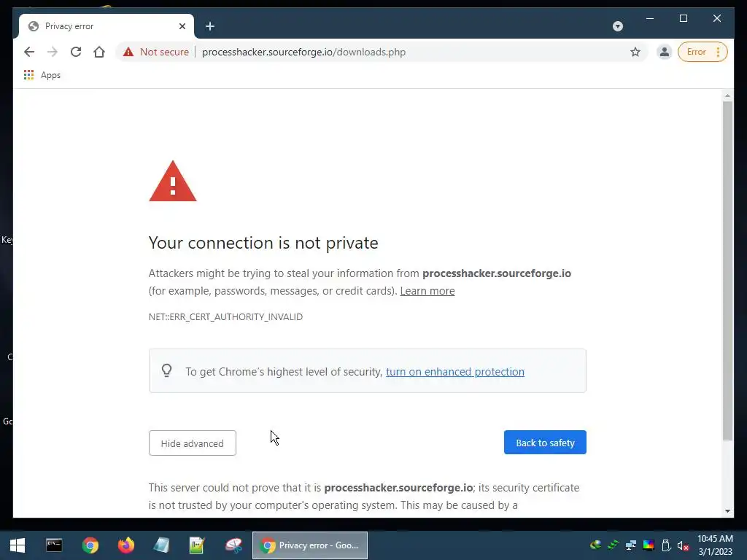
Task: Click the Back to safety button
Action: coord(545,443)
